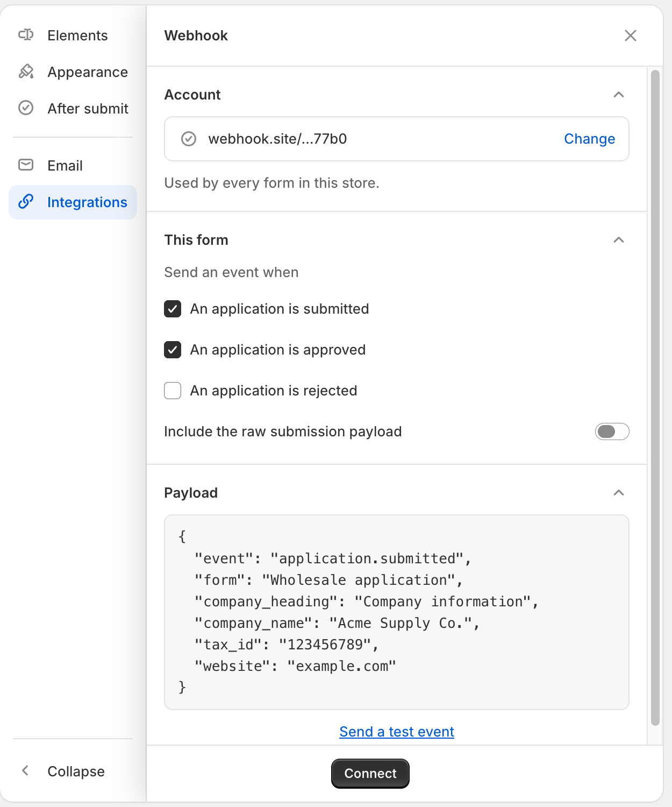Click the 'Send an event when' label
The image size is (672, 807).
click(231, 272)
